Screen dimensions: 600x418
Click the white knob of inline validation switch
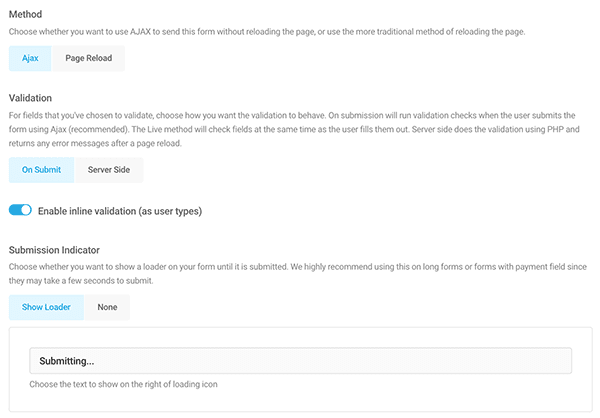tap(26, 210)
